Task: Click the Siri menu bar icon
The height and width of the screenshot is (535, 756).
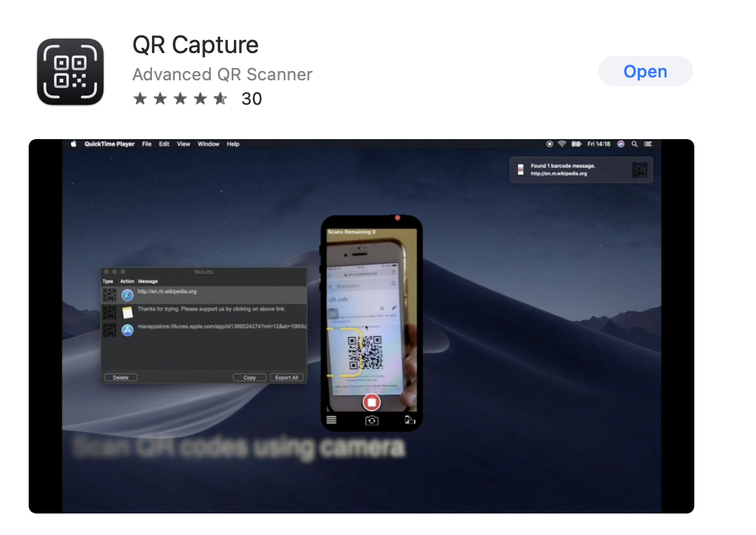Action: click(x=621, y=144)
